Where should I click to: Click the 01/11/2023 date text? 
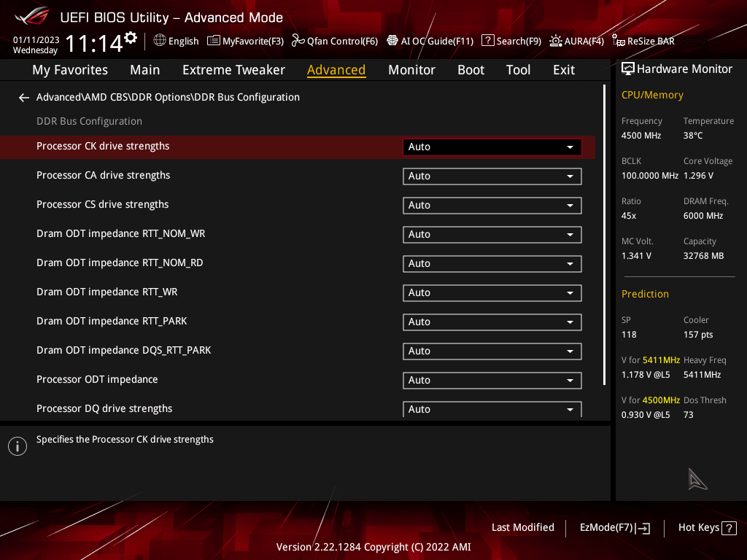pos(36,40)
